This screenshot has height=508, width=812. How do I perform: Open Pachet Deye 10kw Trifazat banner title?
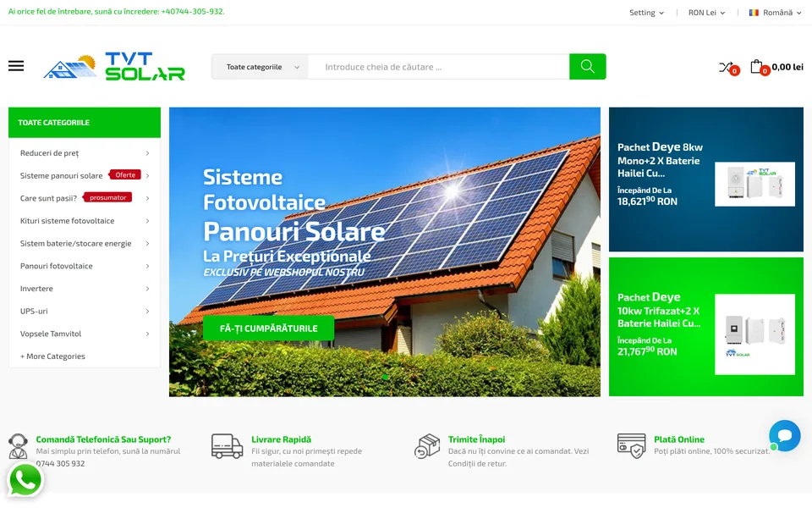(659, 310)
